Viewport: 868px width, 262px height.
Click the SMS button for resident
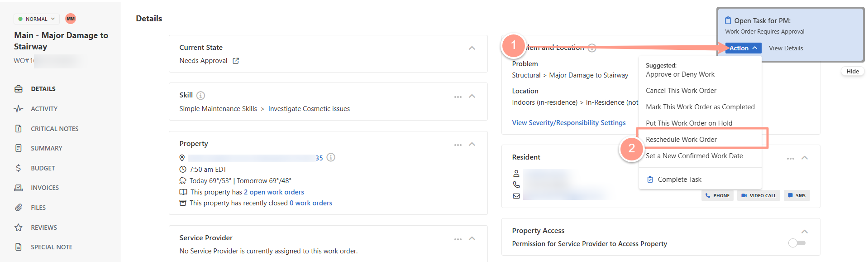[x=797, y=196]
